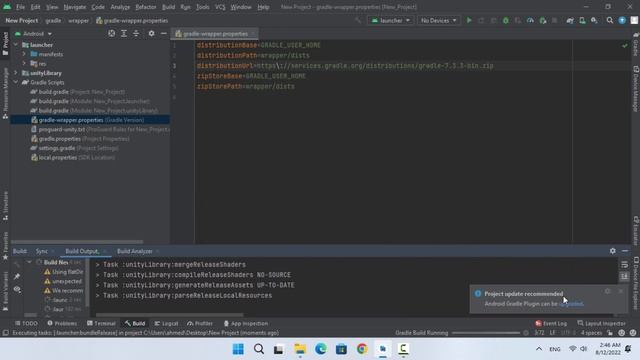This screenshot has height=360, width=640.
Task: Hide the Build panel minus icon
Action: [x=625, y=251]
